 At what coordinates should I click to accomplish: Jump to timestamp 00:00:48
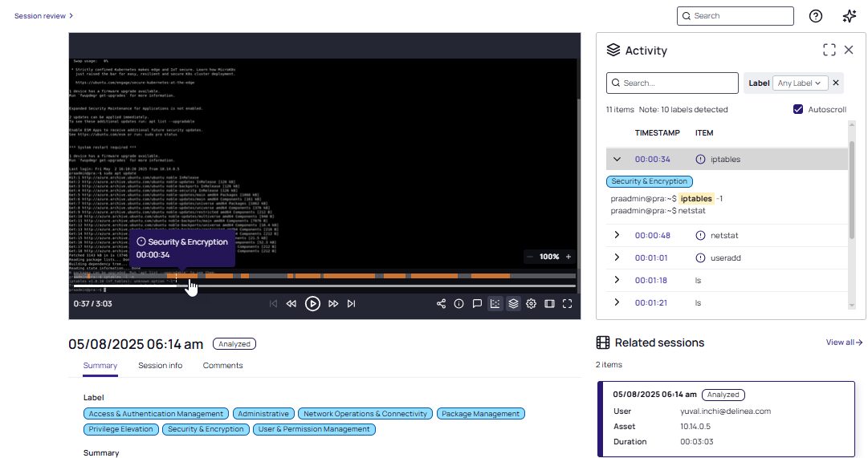pos(652,236)
